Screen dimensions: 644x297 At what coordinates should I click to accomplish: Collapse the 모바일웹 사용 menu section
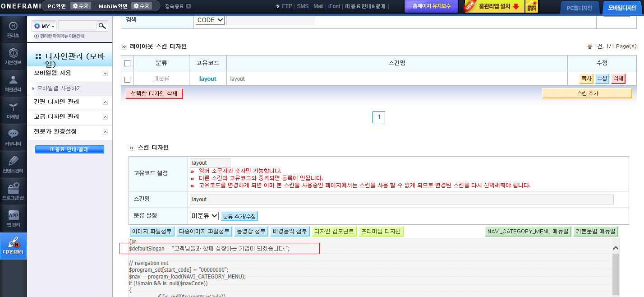(106, 73)
